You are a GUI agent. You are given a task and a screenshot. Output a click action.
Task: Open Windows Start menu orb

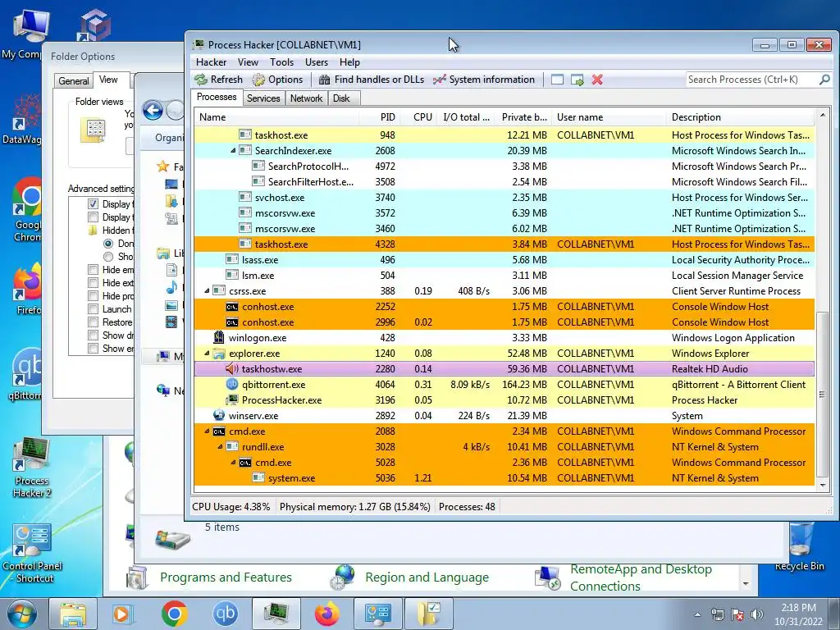(x=22, y=614)
